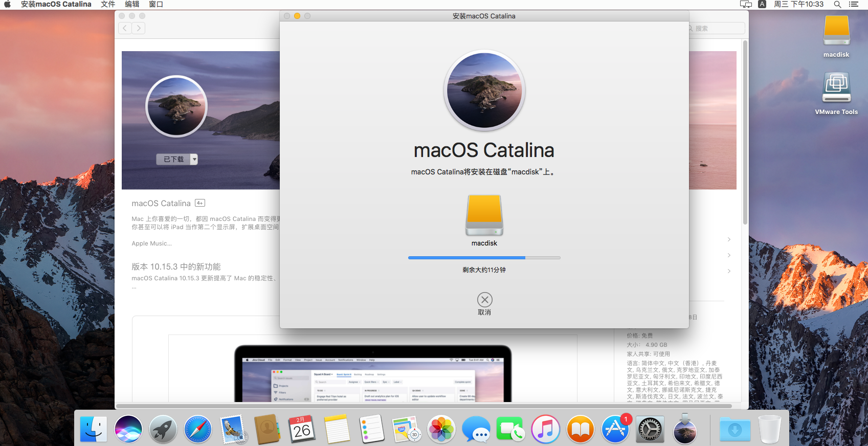Cancel the macOS Catalina installation
868x446 pixels.
484,300
